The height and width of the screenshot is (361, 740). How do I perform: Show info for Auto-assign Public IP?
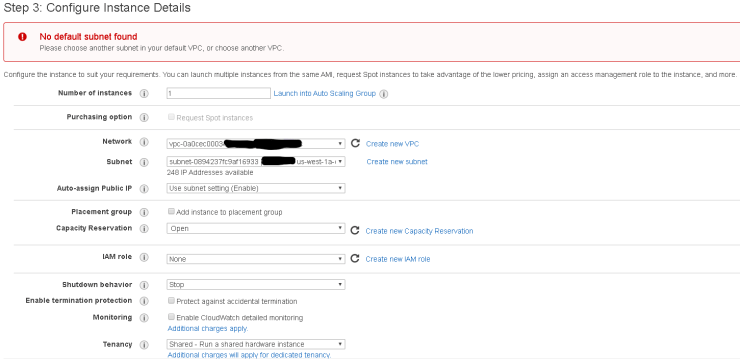pos(144,188)
